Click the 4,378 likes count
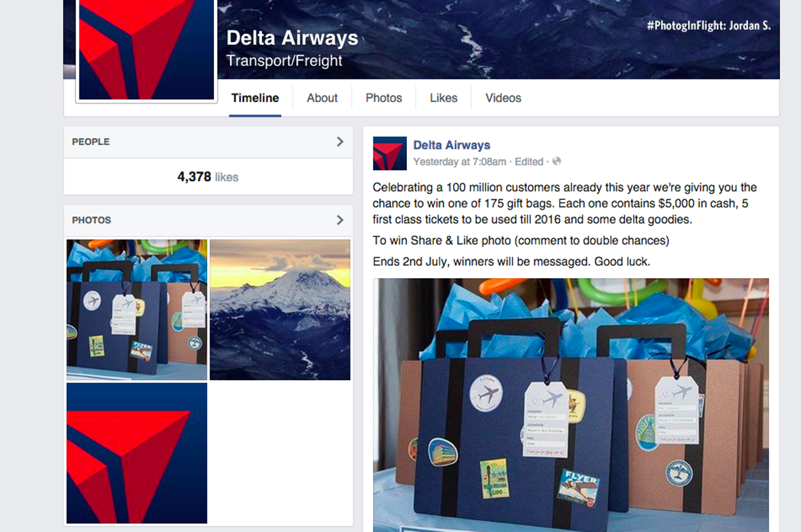801x532 pixels. click(x=208, y=177)
